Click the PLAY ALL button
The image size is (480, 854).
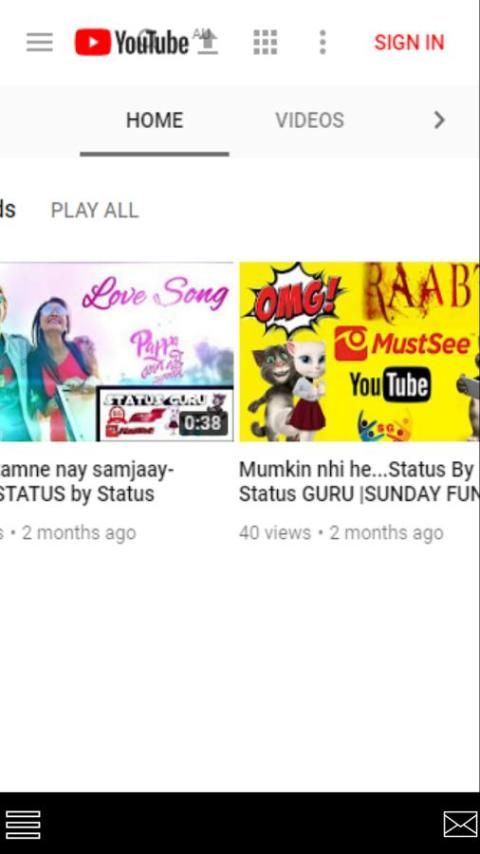coord(95,210)
